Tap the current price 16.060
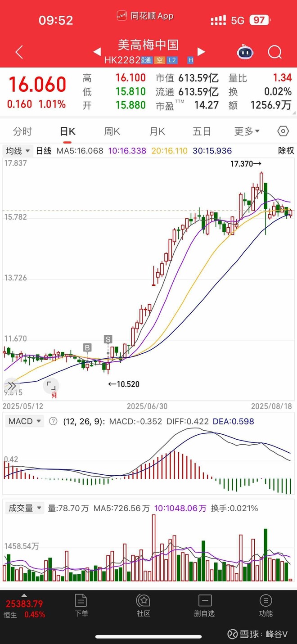 pyautogui.click(x=37, y=85)
